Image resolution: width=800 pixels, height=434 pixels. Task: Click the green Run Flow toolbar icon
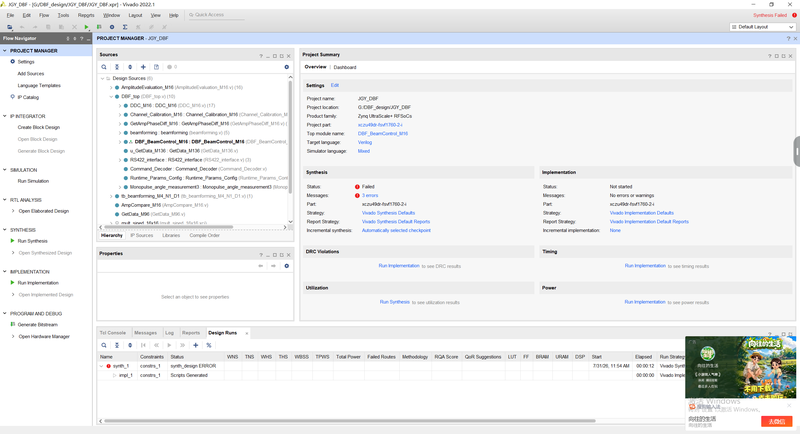click(x=86, y=27)
